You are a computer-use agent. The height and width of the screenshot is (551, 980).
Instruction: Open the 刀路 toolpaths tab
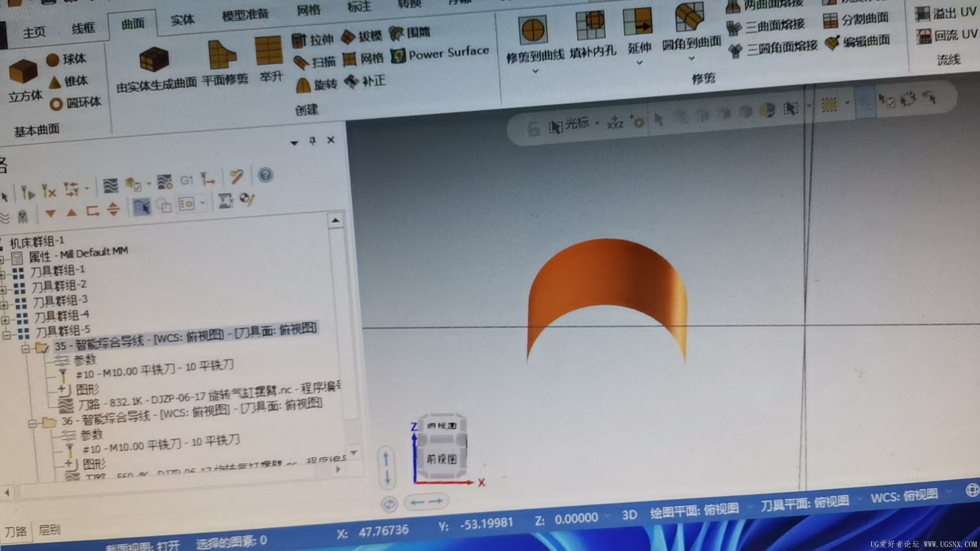(x=15, y=532)
